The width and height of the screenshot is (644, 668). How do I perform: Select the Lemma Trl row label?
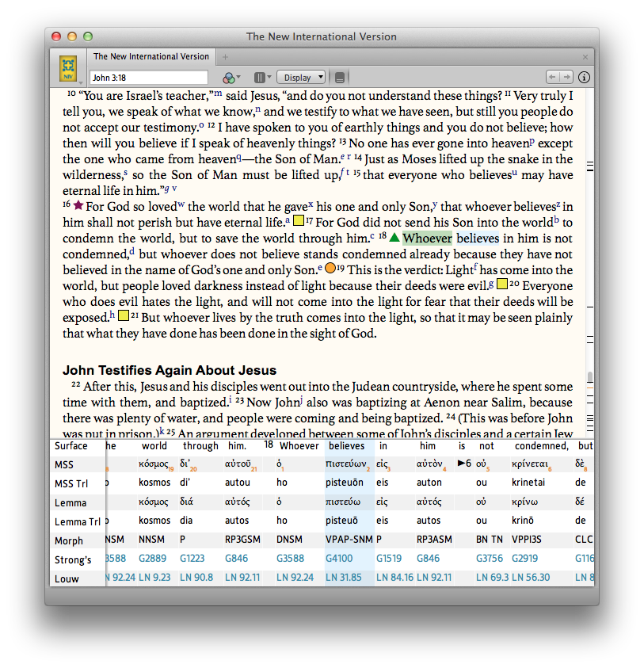click(x=78, y=522)
